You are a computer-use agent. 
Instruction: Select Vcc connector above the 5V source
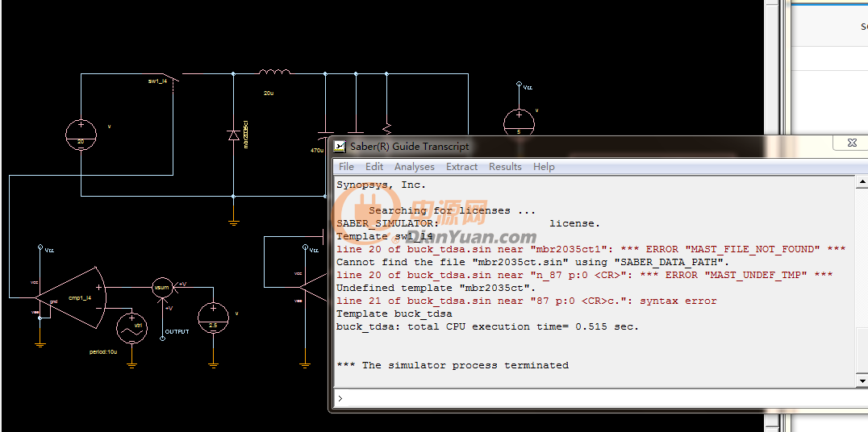[519, 85]
